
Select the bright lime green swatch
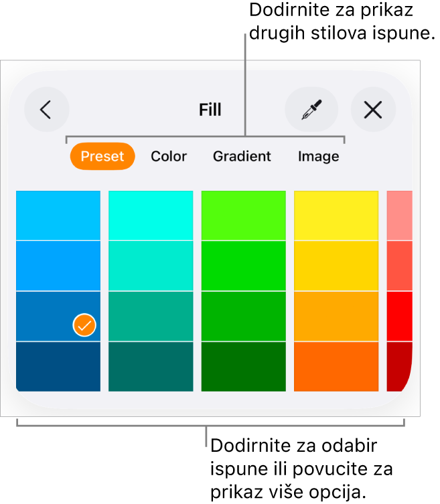click(x=243, y=216)
